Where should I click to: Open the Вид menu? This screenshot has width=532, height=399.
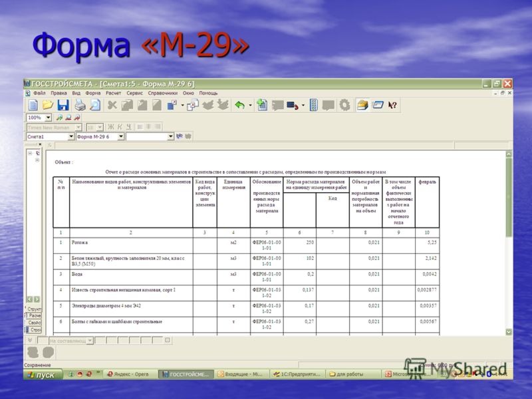pos(76,93)
